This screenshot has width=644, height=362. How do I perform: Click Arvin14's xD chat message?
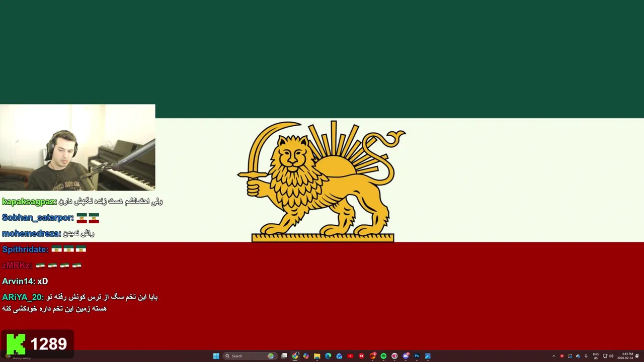pyautogui.click(x=42, y=282)
